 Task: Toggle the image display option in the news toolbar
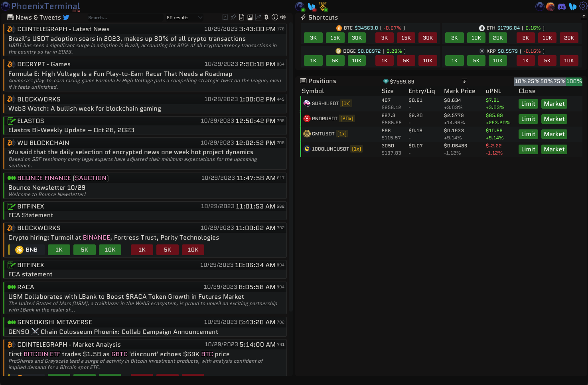click(x=250, y=17)
